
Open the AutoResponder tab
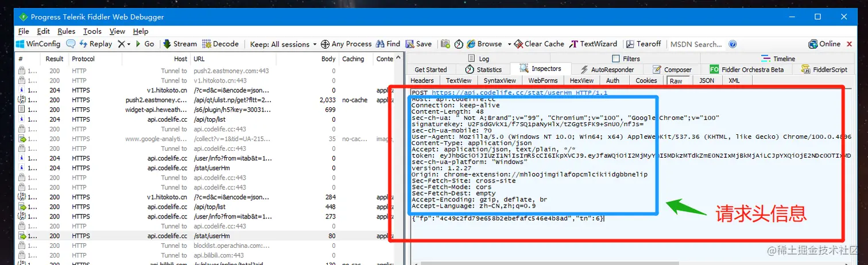pos(607,69)
